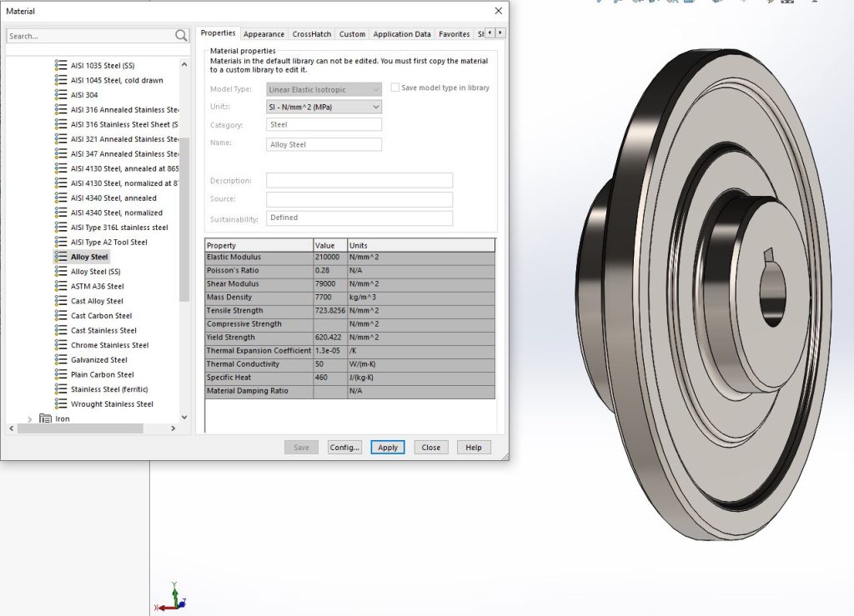Click the search magnifier icon
The image size is (854, 616).
tap(181, 36)
